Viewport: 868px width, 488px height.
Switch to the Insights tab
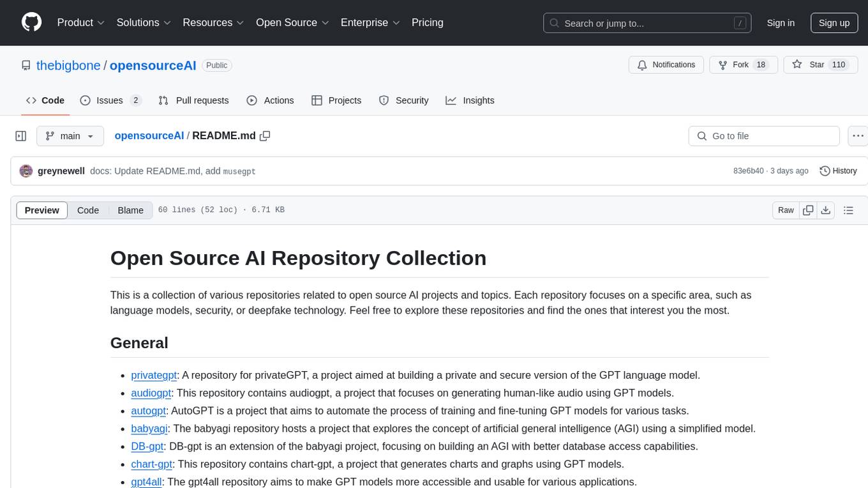click(470, 100)
